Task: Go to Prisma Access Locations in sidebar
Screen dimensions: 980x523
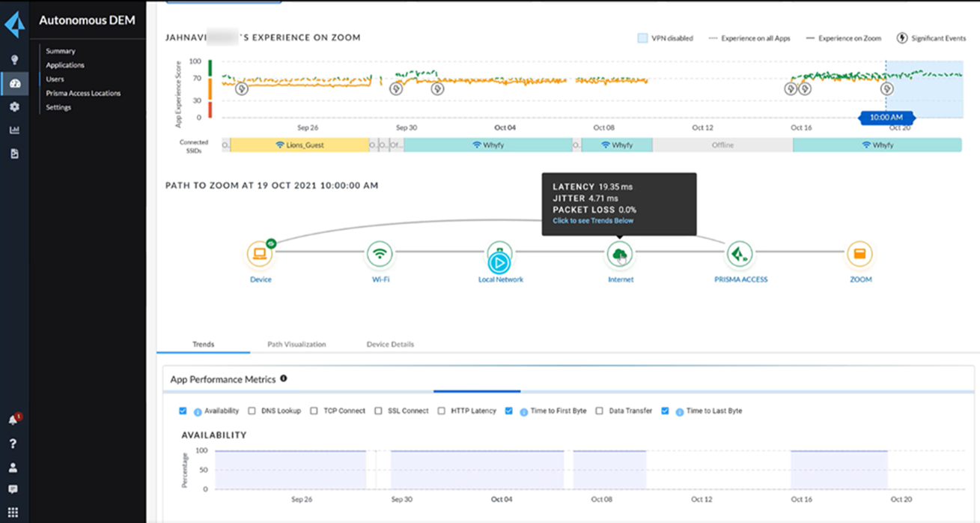Action: (83, 94)
